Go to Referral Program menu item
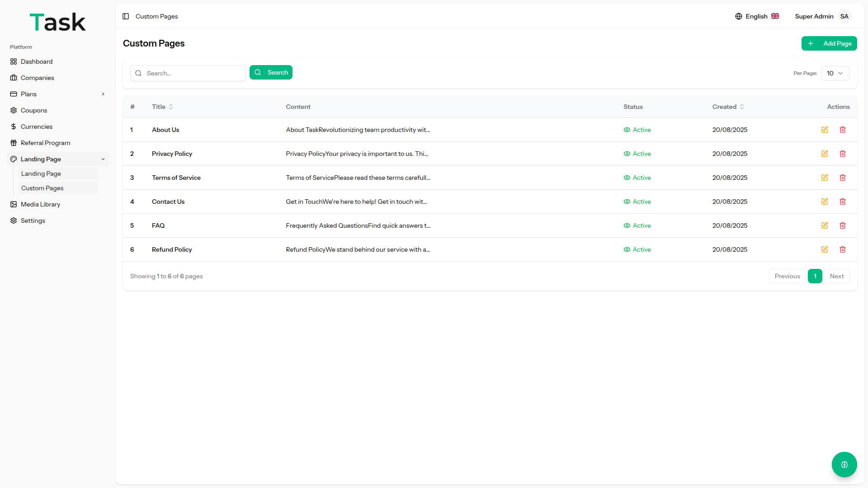The height and width of the screenshot is (488, 868). [x=45, y=143]
